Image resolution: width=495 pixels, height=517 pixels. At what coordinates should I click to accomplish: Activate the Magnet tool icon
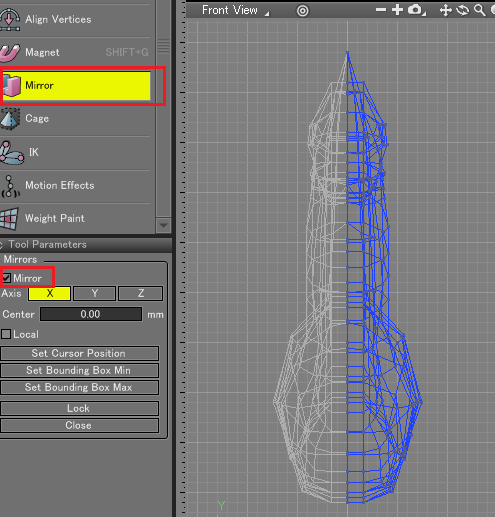click(x=10, y=53)
